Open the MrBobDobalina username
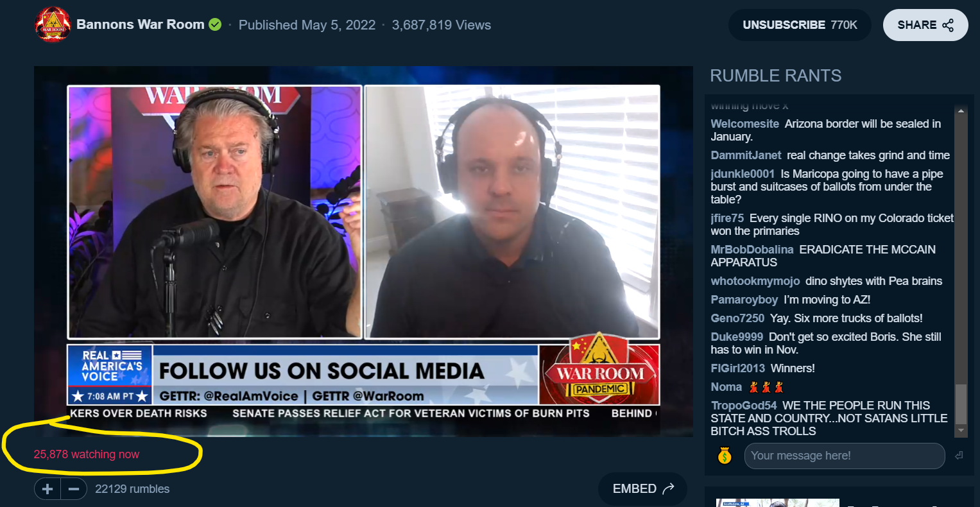Image resolution: width=980 pixels, height=507 pixels. pyautogui.click(x=752, y=250)
